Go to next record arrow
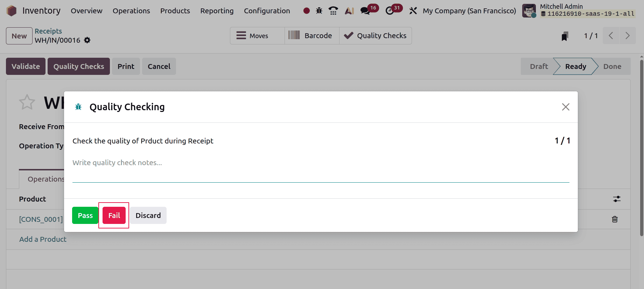The image size is (644, 289). click(628, 36)
